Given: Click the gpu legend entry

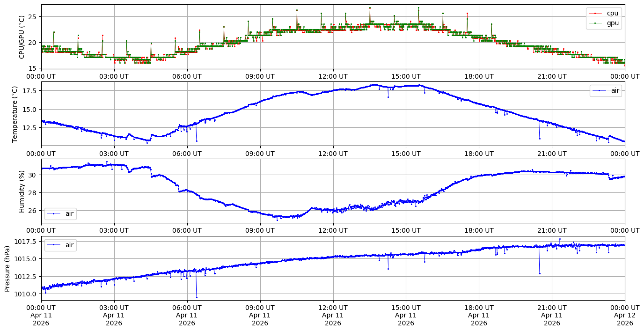Looking at the screenshot, I should pos(612,22).
